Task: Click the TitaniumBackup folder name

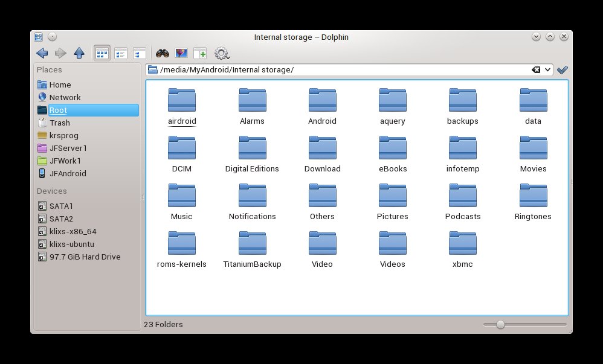Action: pyautogui.click(x=253, y=264)
